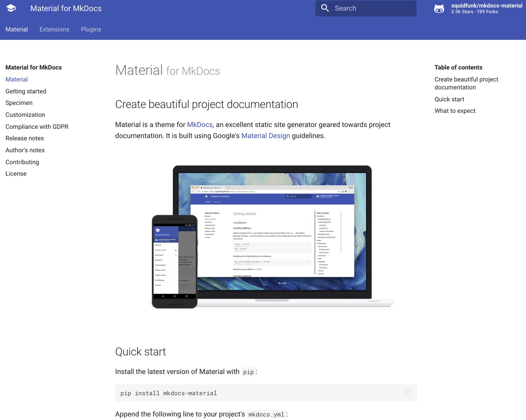
Task: Jump to What to expect section
Action: click(x=455, y=111)
